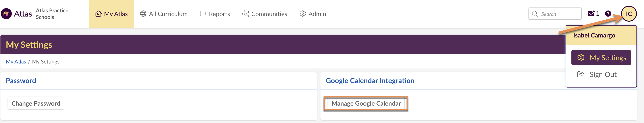The width and height of the screenshot is (644, 123).
Task: Click the Google Calendar Integration heading
Action: tap(370, 81)
